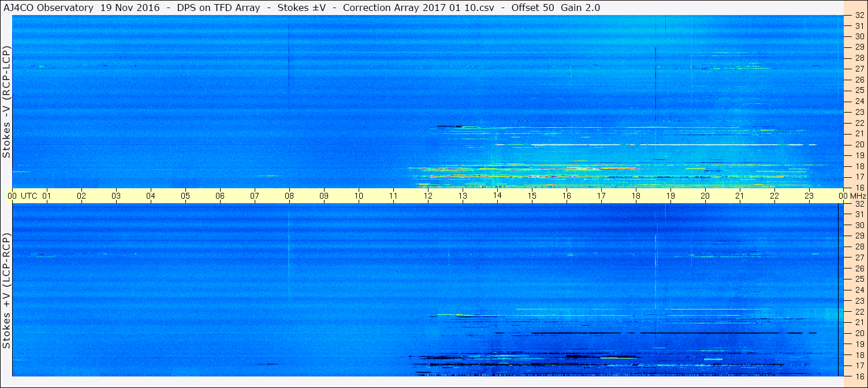Image resolution: width=868 pixels, height=388 pixels.
Task: Click the 32 MHz tick of Stokes -V panel
Action: pos(859,16)
